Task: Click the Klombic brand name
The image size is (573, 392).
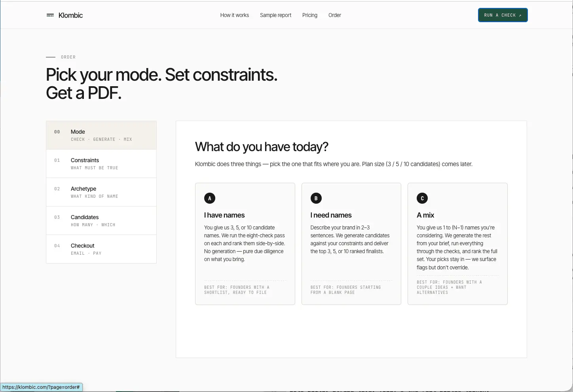Action: coord(70,15)
